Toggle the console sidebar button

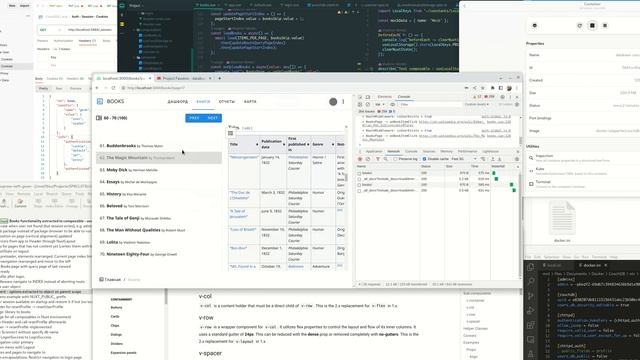click(360, 104)
